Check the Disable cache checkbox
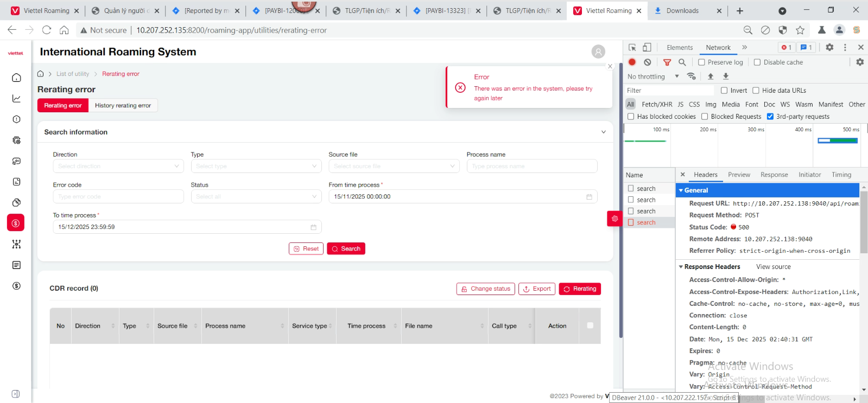Screen dimensions: 868x403 point(757,62)
